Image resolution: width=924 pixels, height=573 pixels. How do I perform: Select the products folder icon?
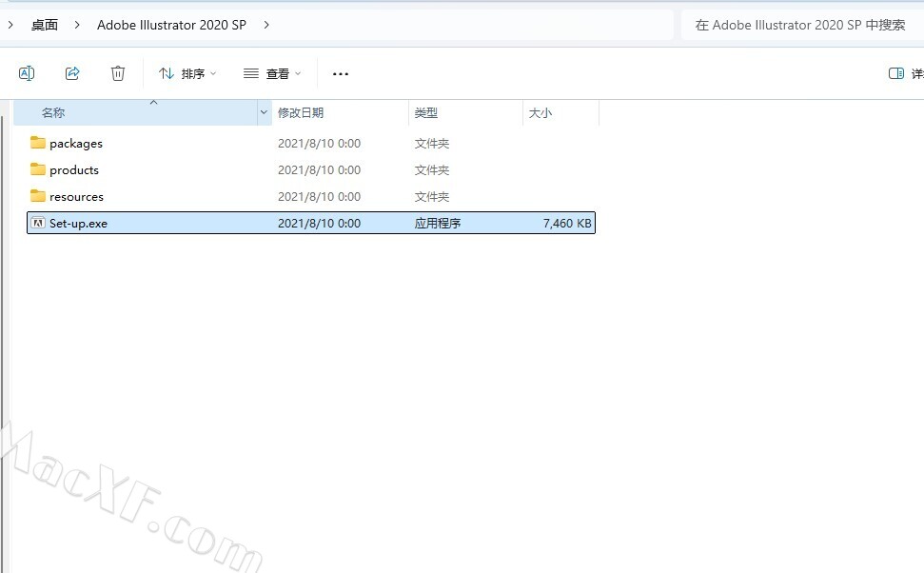coord(38,169)
